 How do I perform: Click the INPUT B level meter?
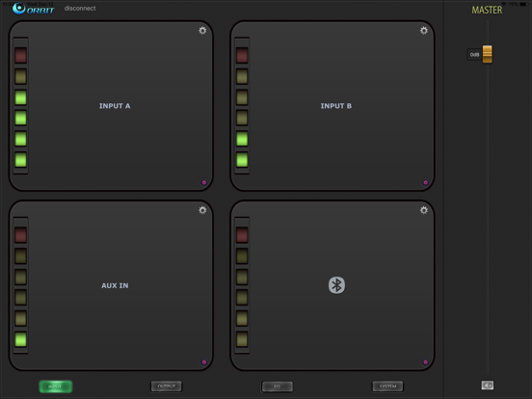[x=242, y=105]
